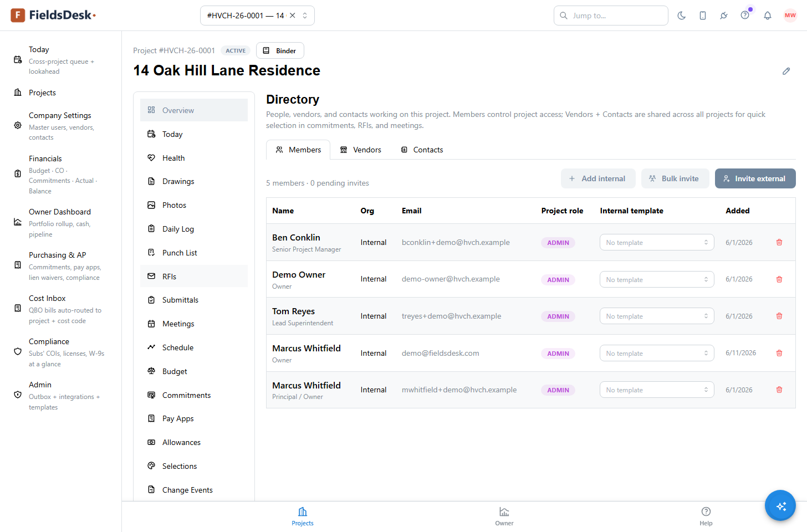Image resolution: width=807 pixels, height=532 pixels.
Task: Open Projects in main sidebar
Action: pyautogui.click(x=60, y=93)
